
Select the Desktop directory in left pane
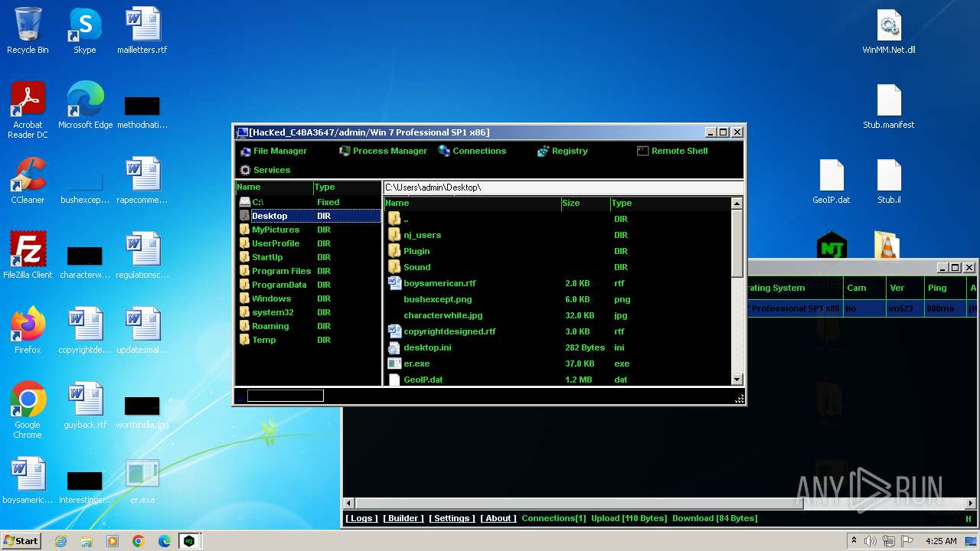click(308, 216)
